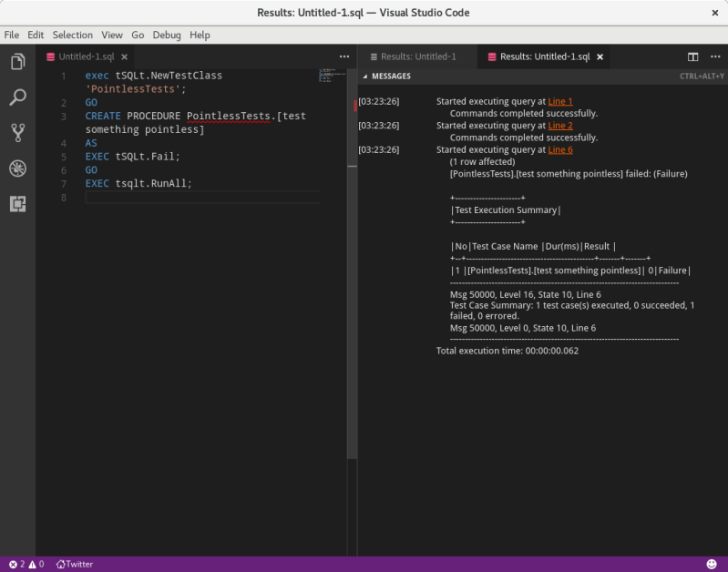Open the Edit menu

click(36, 35)
